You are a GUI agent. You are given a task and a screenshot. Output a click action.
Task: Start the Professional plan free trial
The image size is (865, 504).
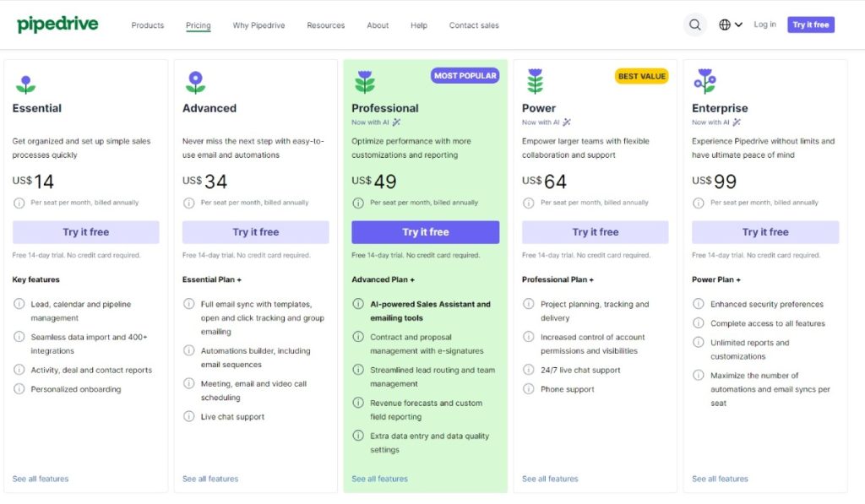pos(426,232)
